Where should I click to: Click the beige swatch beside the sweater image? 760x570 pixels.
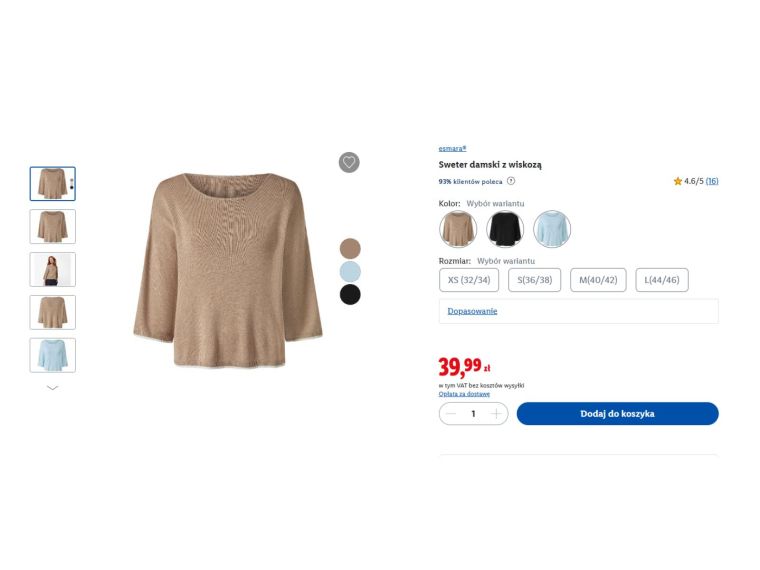(x=350, y=249)
